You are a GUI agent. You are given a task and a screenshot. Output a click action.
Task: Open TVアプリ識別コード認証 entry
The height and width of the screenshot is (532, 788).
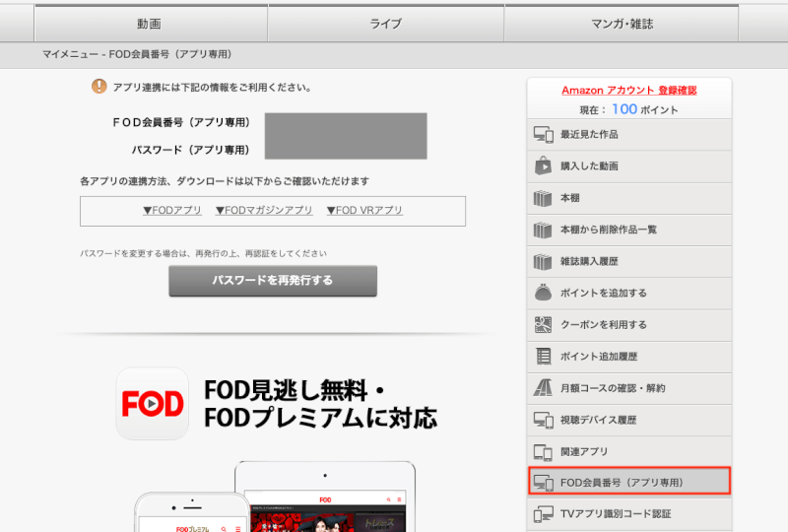[x=629, y=514]
